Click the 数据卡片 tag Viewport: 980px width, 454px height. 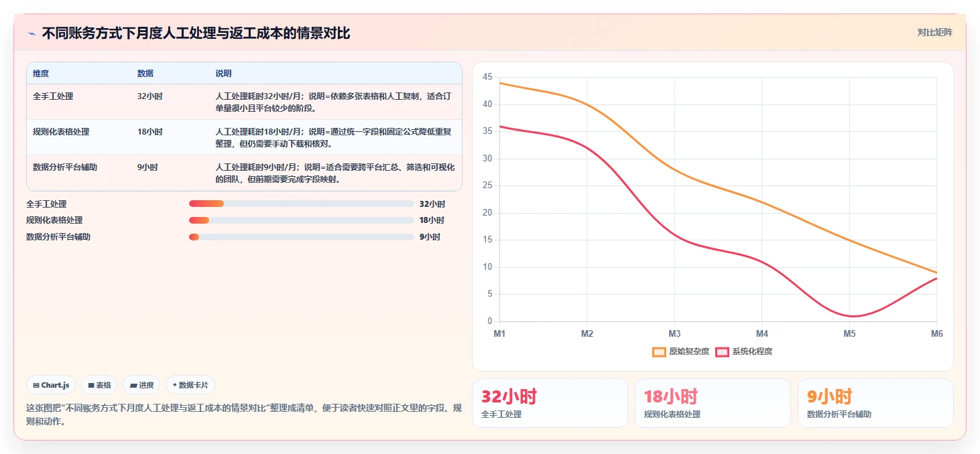point(190,385)
